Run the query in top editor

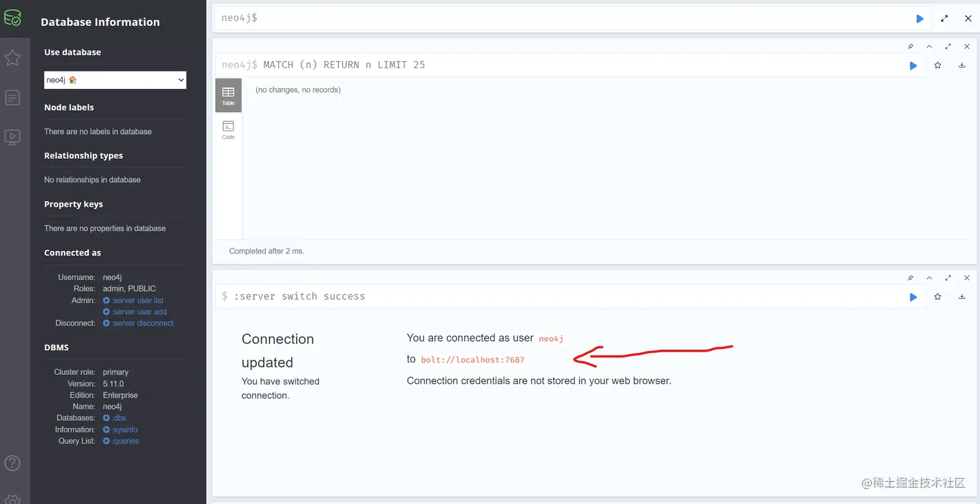tap(919, 19)
